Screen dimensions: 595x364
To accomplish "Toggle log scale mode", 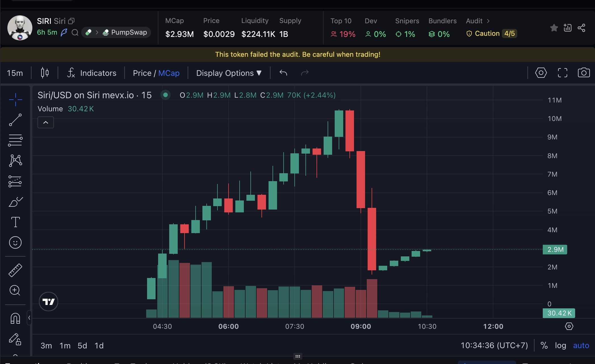I will [x=560, y=345].
